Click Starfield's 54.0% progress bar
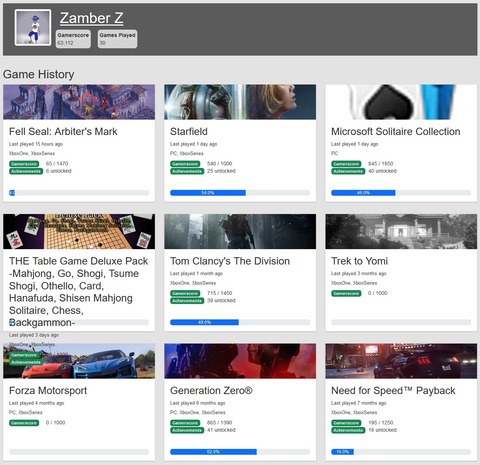 pos(240,193)
